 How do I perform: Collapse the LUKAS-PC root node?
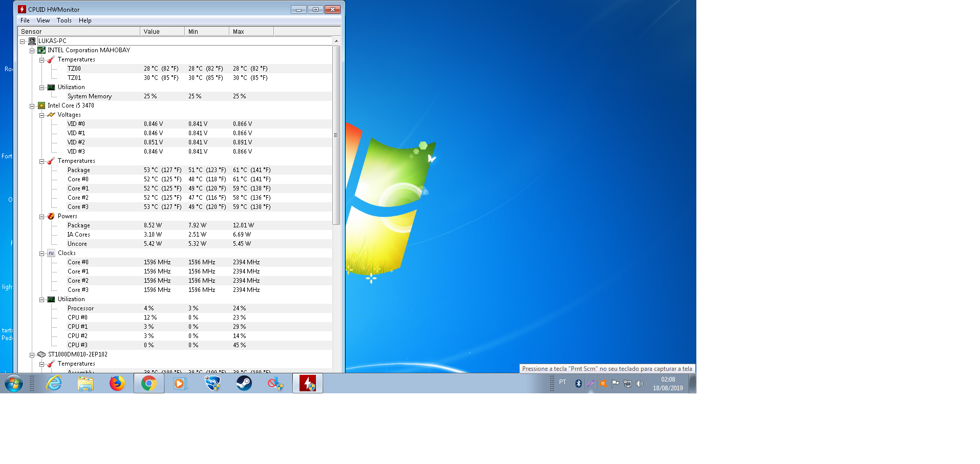[x=23, y=41]
